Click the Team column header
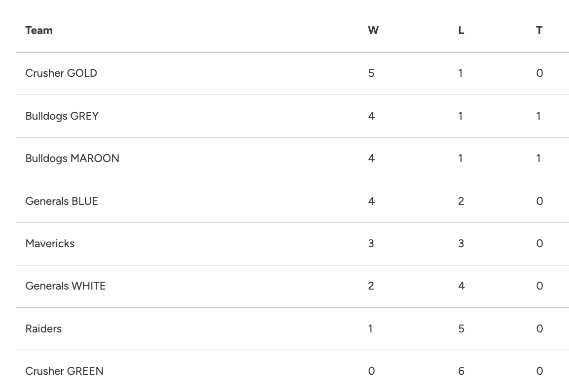The width and height of the screenshot is (569, 392). click(39, 31)
